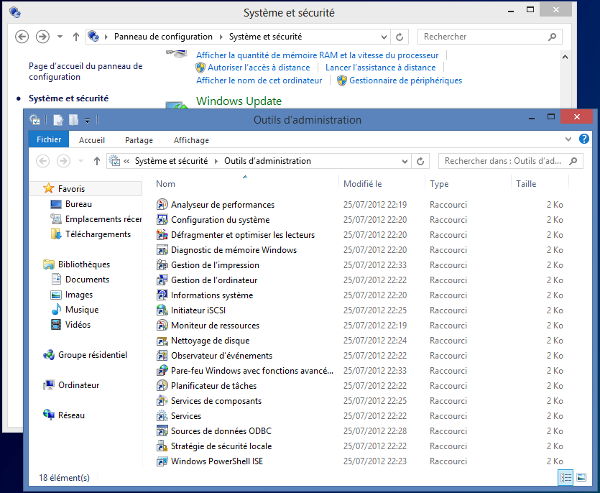Screen dimensions: 600x493
Task: Click Observateur d'événements icon
Action: 162,356
